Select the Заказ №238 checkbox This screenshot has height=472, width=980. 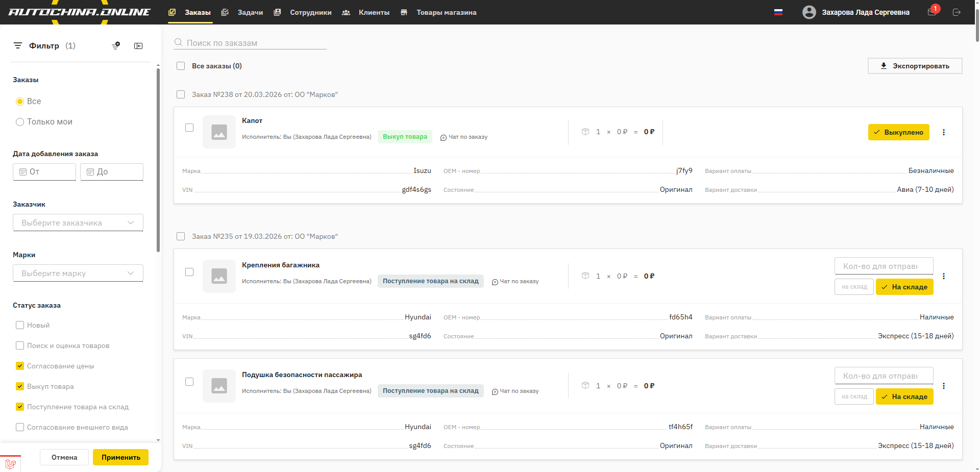coord(181,94)
